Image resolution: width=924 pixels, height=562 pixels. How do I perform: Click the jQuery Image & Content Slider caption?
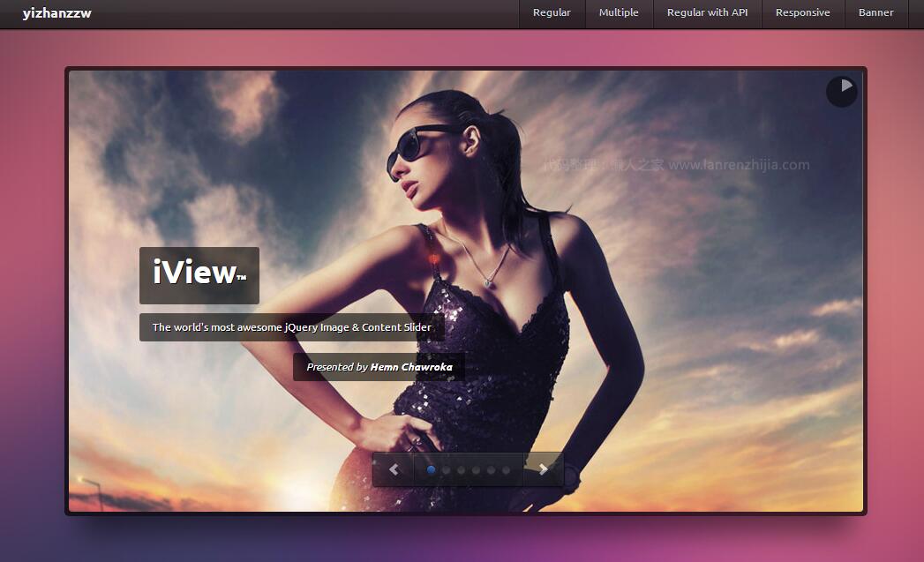pos(291,327)
